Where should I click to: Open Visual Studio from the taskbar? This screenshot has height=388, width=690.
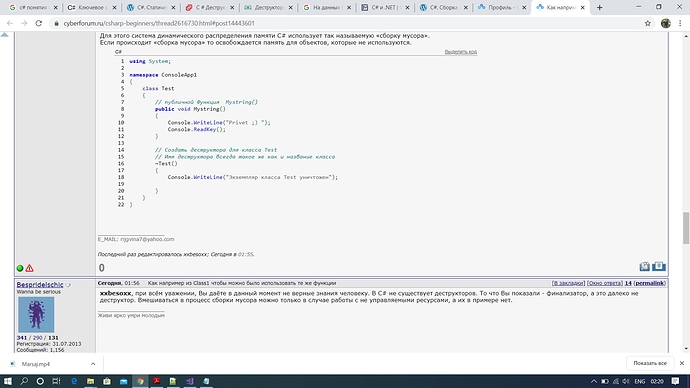click(190, 381)
